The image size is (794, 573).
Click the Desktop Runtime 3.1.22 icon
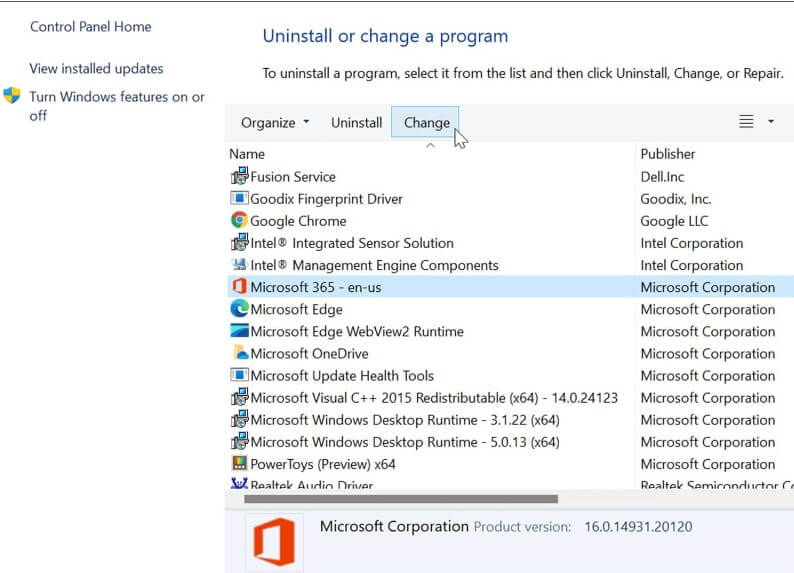pos(240,419)
